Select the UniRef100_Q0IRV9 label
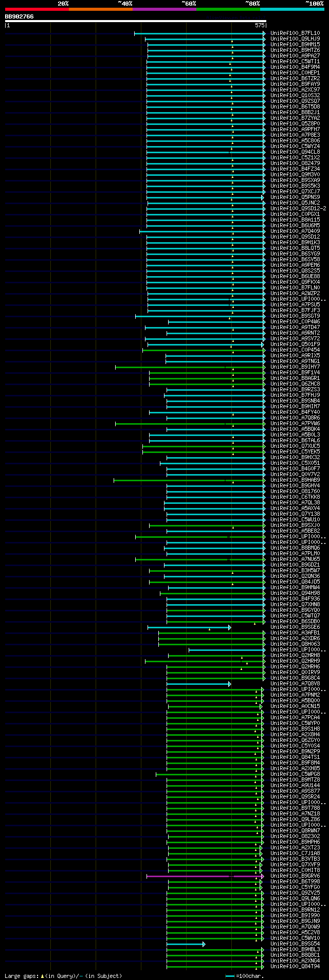Viewport: 329px width, 980px height. coord(295,673)
